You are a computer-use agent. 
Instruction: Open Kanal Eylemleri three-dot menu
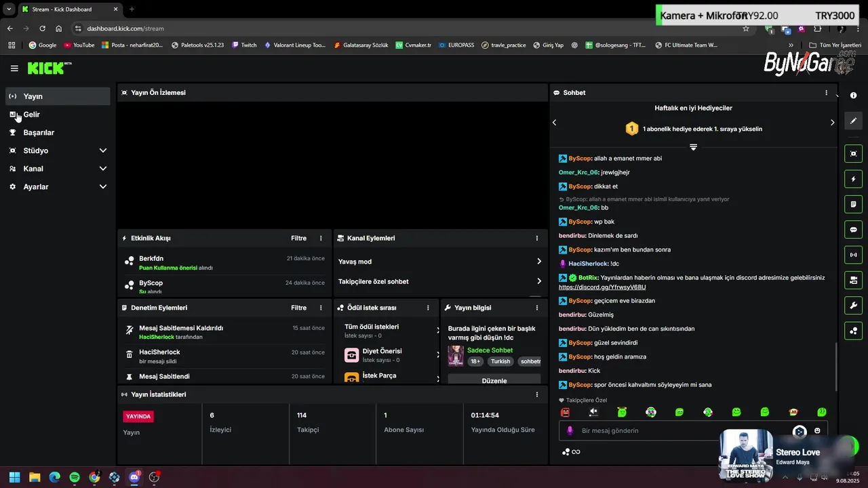pos(536,239)
